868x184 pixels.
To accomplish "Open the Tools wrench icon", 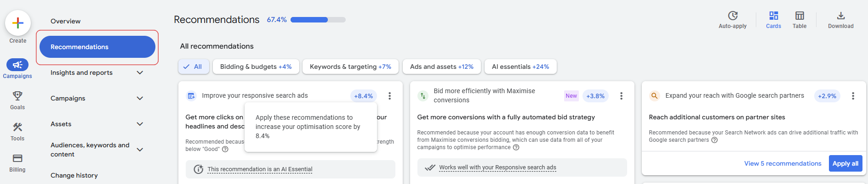I will pos(17,127).
